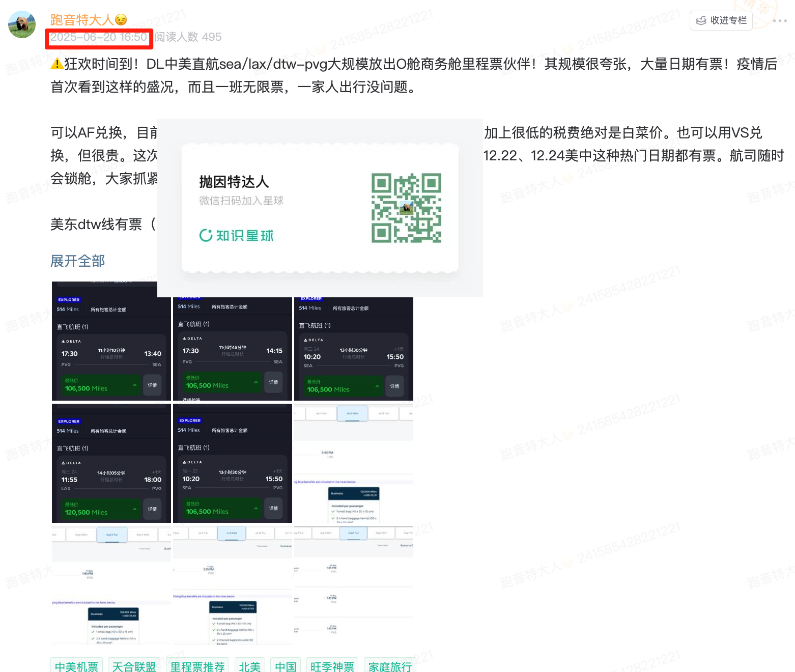Click the warning emoji at post start
Viewport: 795px width, 672px height.
[56, 64]
